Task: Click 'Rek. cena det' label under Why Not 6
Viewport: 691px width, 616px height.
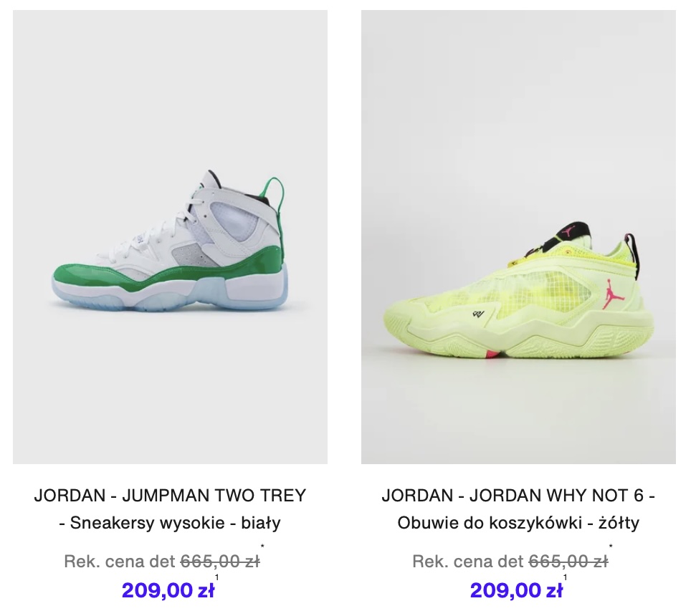Action: 468,562
